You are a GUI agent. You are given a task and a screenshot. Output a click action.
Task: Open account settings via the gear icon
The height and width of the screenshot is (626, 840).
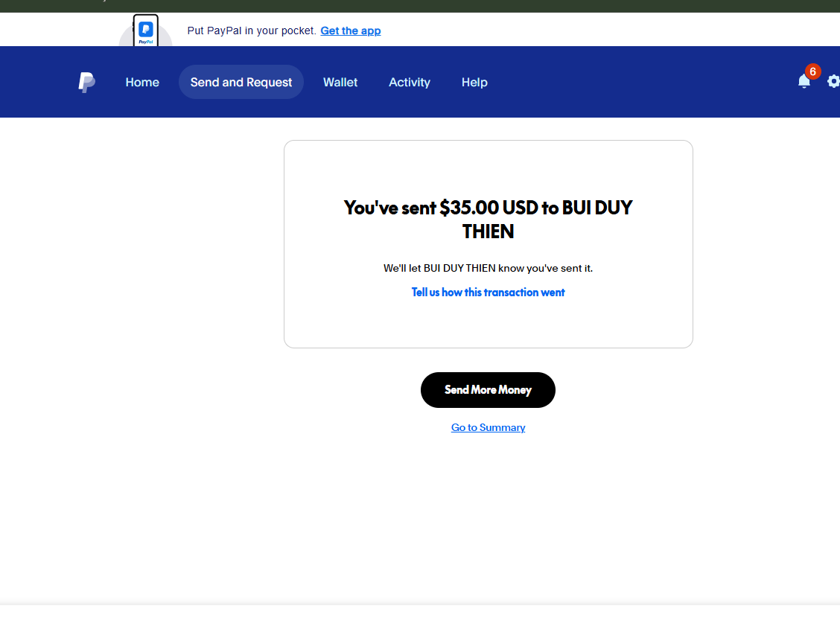point(833,81)
